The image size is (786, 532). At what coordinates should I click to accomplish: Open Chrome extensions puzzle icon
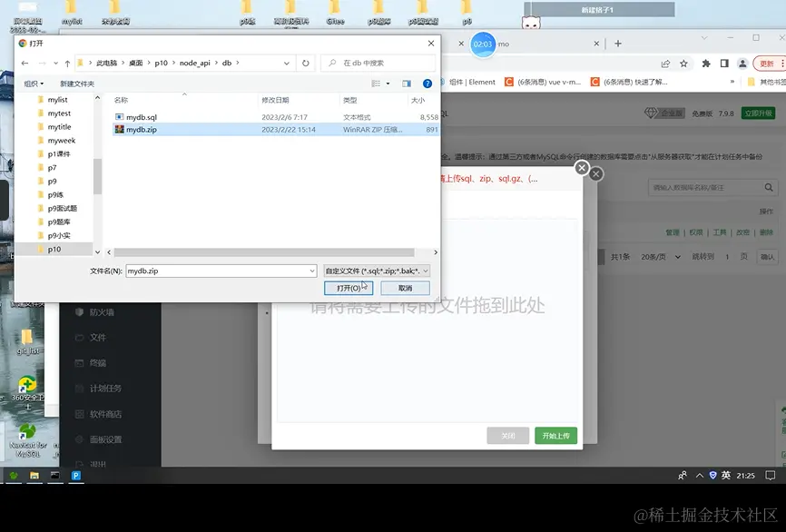706,64
